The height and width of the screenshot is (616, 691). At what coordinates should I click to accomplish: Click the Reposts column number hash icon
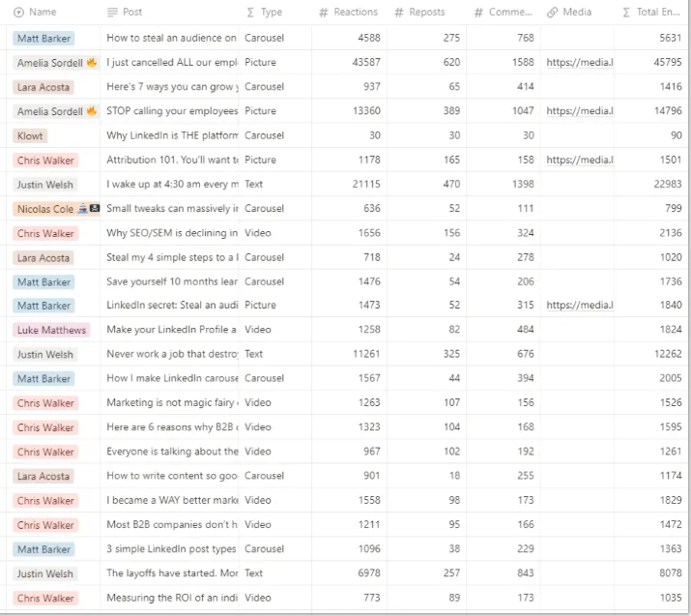399,13
